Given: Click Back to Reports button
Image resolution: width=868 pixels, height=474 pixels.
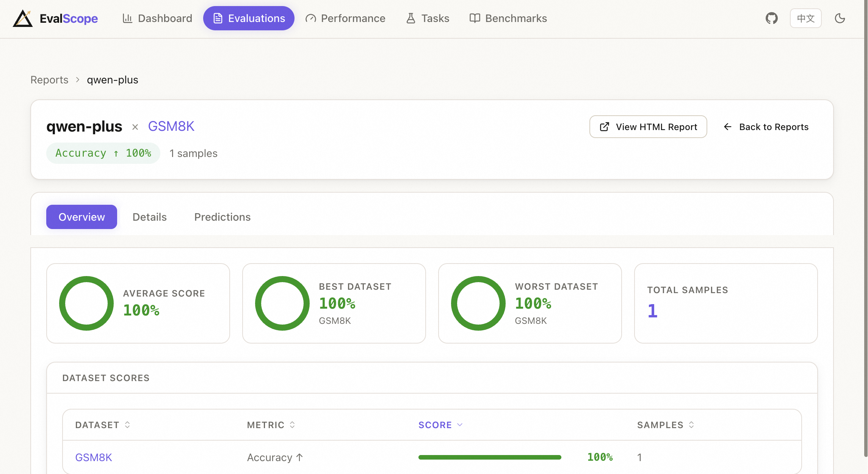Looking at the screenshot, I should tap(766, 127).
